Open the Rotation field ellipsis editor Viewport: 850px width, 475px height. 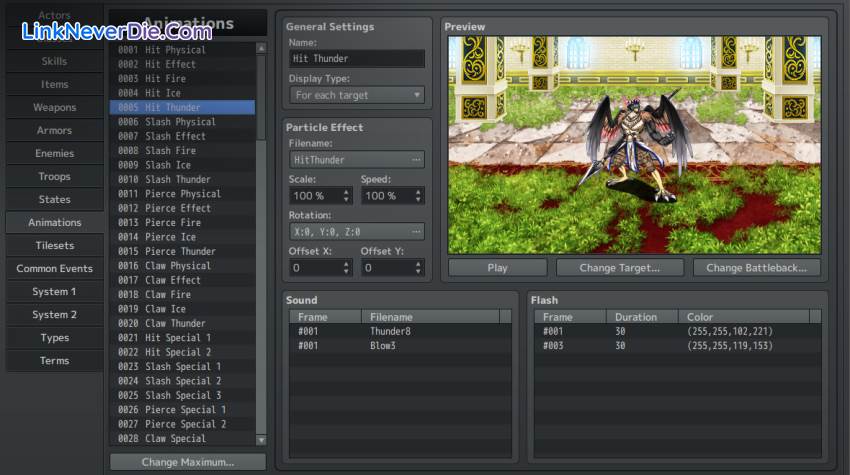(x=415, y=232)
